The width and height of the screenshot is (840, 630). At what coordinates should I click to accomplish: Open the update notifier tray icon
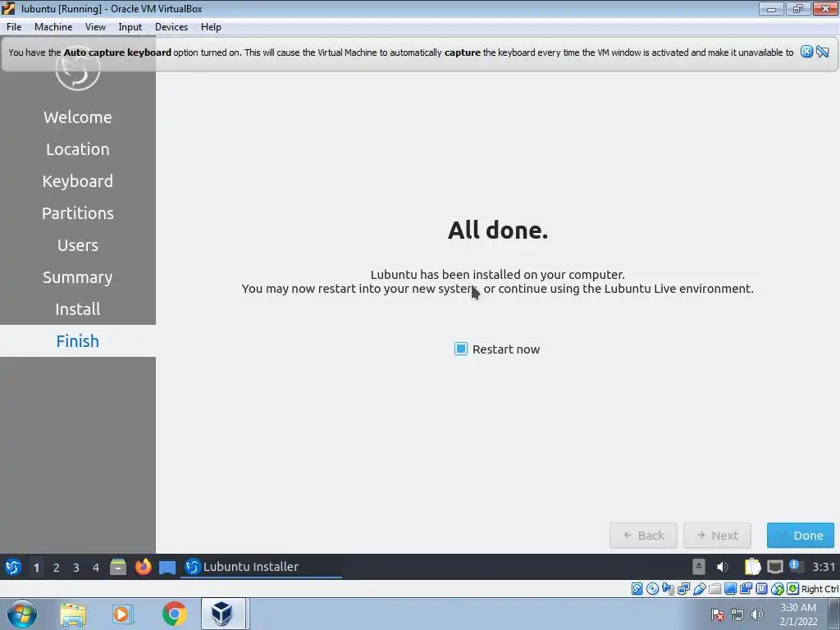click(796, 566)
